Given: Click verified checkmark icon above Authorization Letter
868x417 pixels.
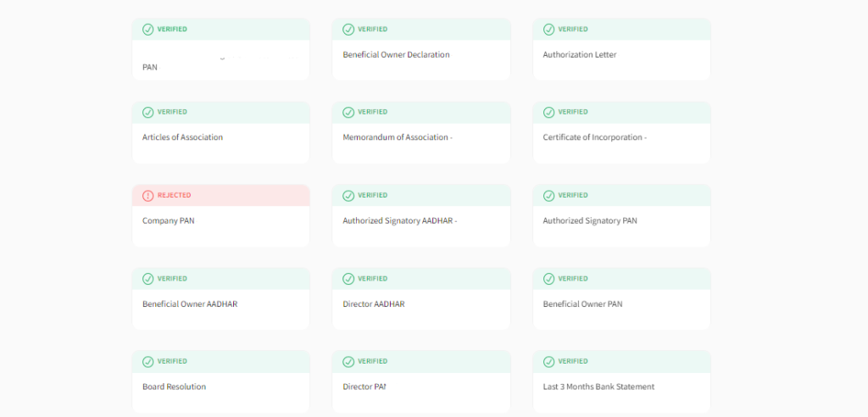Looking at the screenshot, I should point(548,30).
